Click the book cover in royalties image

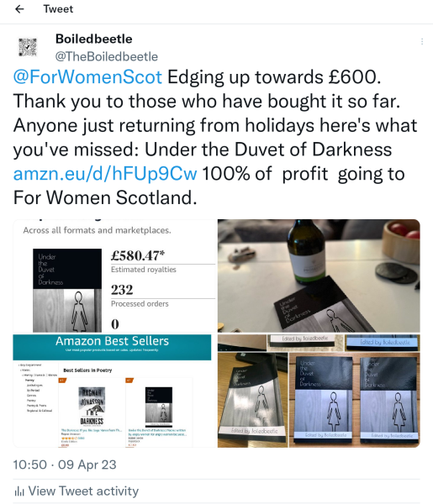[67, 291]
